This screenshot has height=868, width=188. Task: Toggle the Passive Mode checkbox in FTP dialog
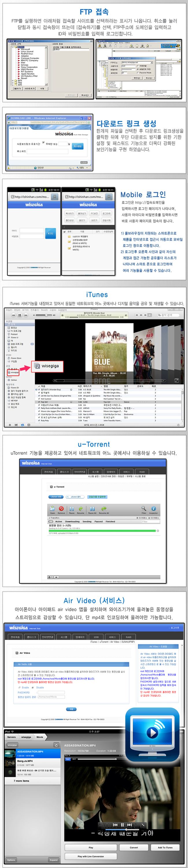pos(138,72)
